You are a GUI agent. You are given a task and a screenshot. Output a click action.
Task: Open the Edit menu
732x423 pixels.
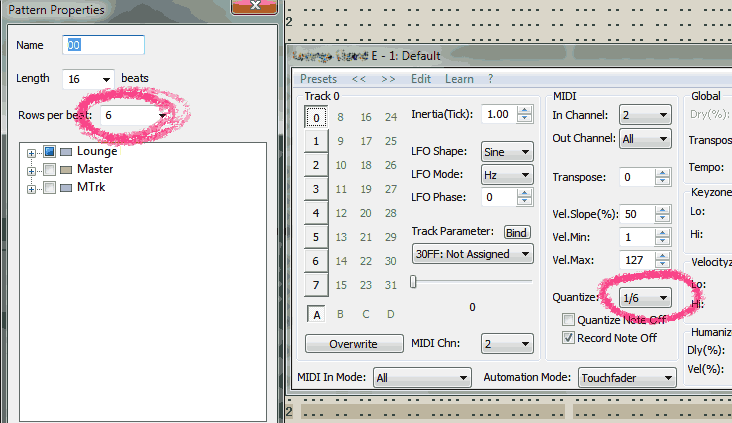coord(421,79)
